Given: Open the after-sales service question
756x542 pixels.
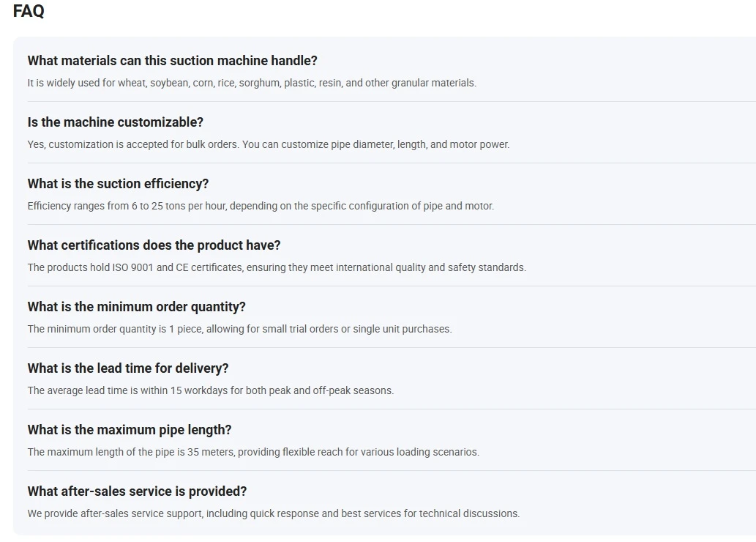Looking at the screenshot, I should tap(137, 491).
